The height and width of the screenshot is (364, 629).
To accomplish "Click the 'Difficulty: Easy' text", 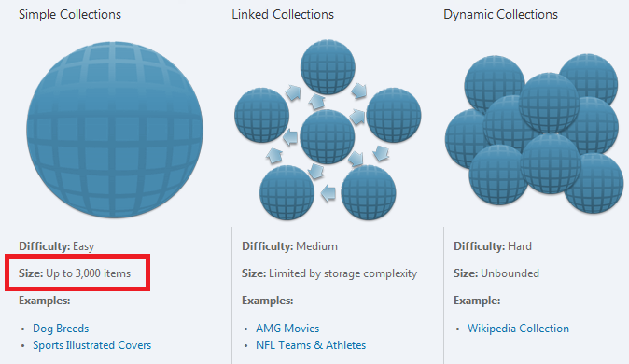I will pos(57,246).
